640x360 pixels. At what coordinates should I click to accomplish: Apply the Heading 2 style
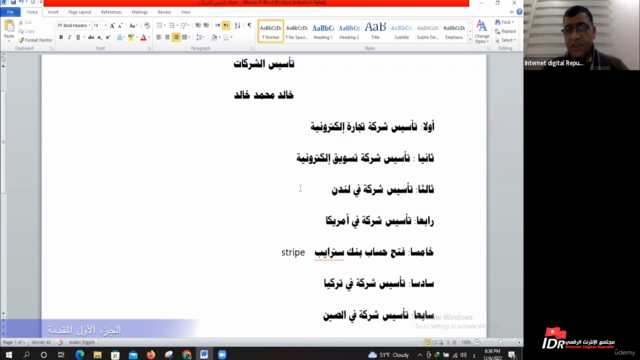click(x=349, y=31)
